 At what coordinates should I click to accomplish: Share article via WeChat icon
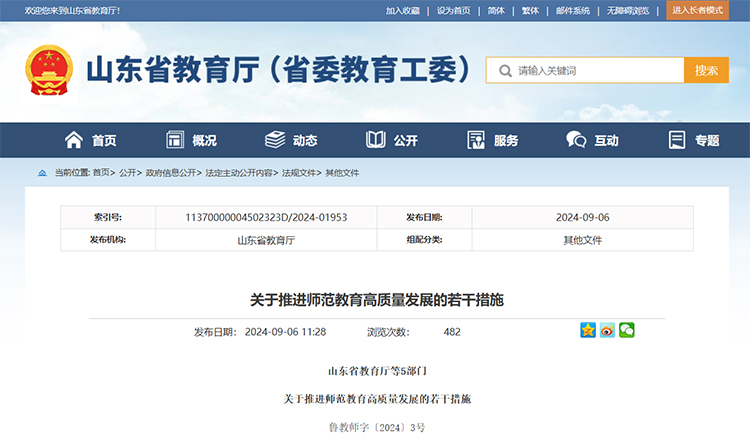point(626,331)
